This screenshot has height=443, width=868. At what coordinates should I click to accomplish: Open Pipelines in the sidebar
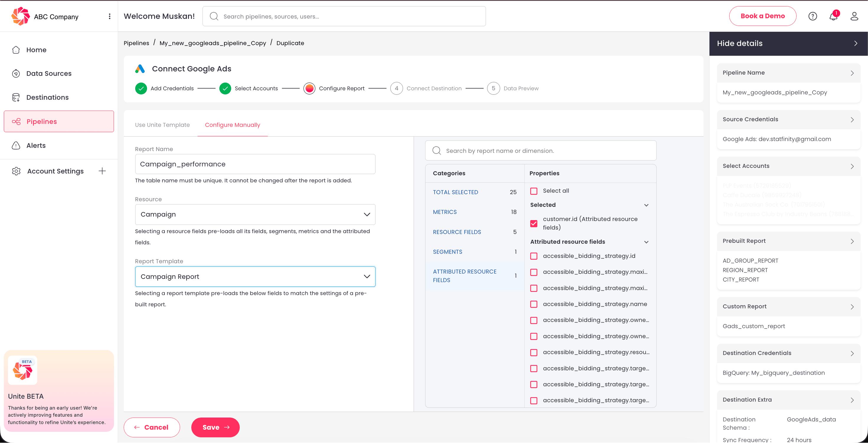coord(59,122)
